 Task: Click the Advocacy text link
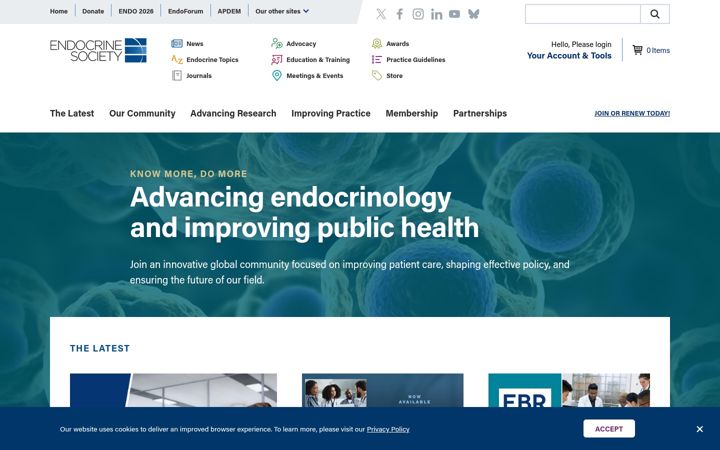click(301, 44)
